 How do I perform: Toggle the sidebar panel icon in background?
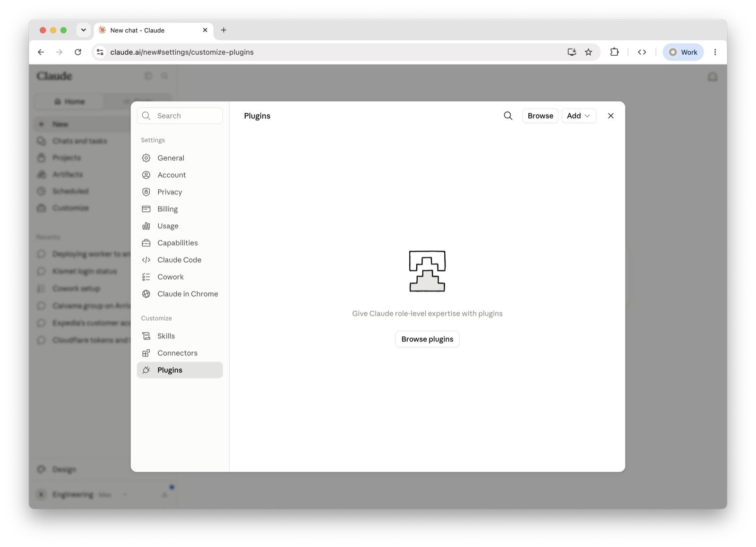(148, 76)
